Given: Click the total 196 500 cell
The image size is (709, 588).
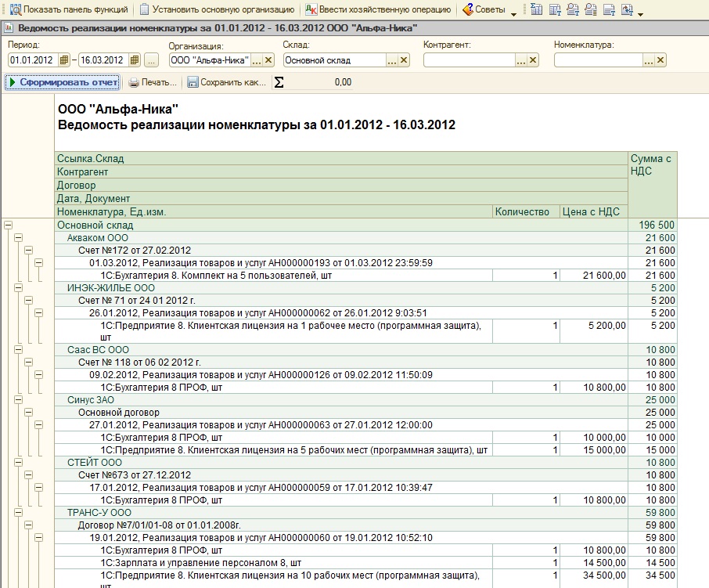Looking at the screenshot, I should (x=653, y=225).
